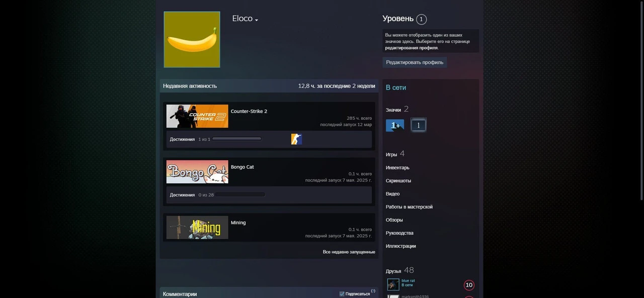Viewport: 644px width, 298px height.
Task: Click the 'В сети' online status text
Action: point(396,87)
